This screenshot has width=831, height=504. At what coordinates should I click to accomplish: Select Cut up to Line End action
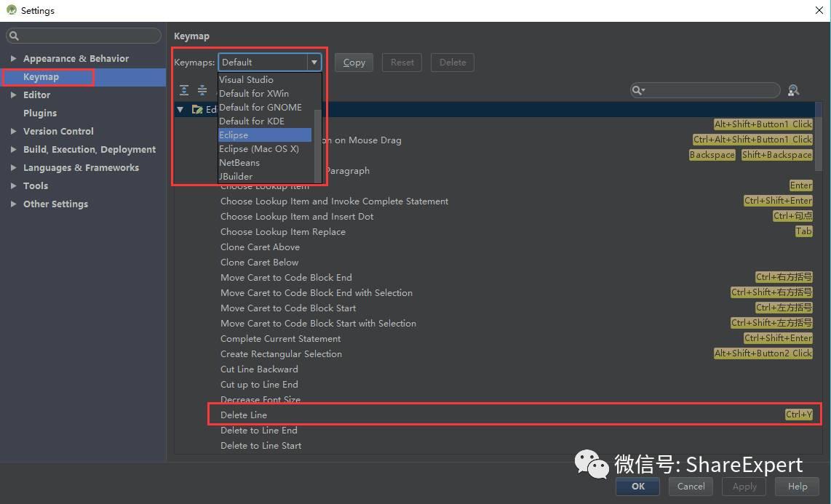pos(259,384)
